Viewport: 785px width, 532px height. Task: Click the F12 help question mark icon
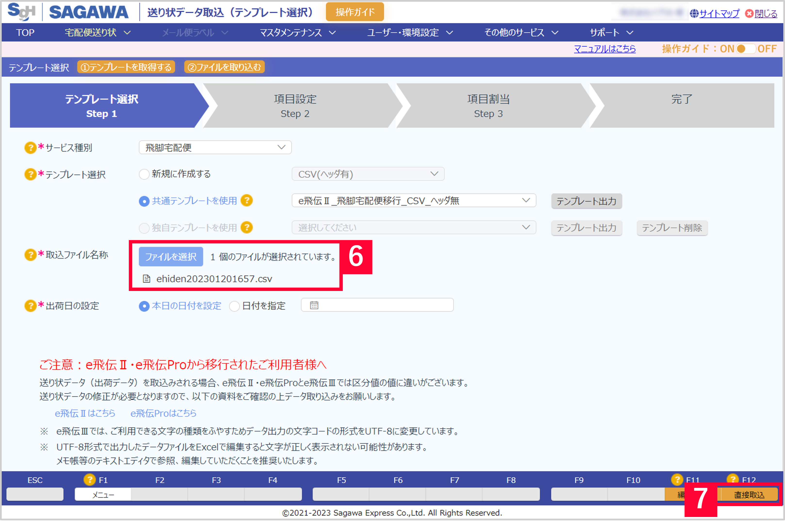(x=733, y=479)
